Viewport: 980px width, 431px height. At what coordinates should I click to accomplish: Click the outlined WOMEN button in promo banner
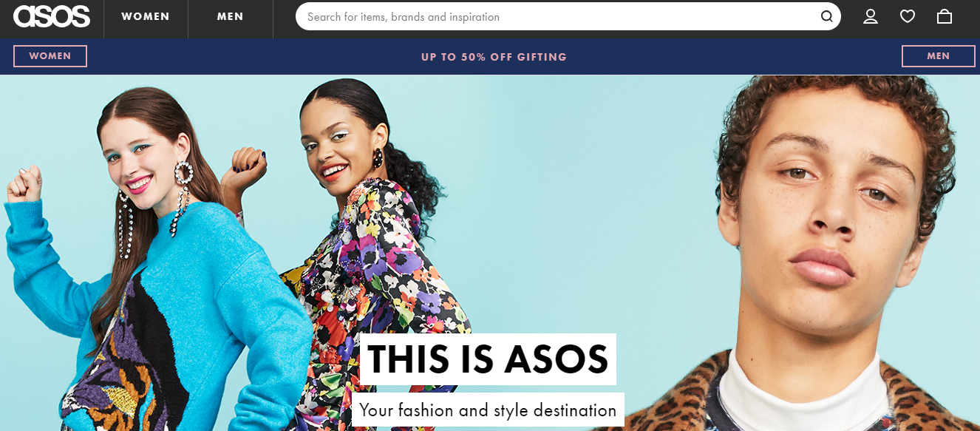click(50, 56)
